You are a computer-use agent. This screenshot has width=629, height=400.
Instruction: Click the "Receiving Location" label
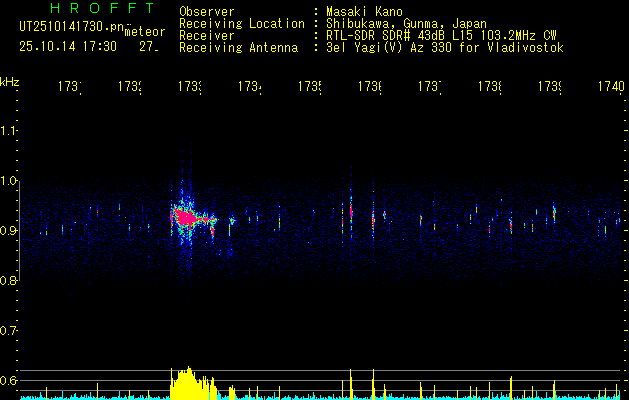(242, 24)
